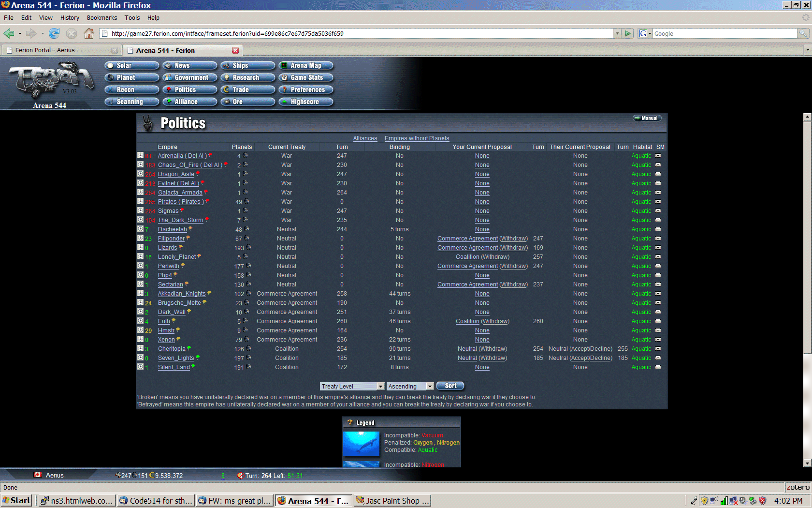This screenshot has height=508, width=812.
Task: Expand the address bar URL history dropdown
Action: click(617, 33)
